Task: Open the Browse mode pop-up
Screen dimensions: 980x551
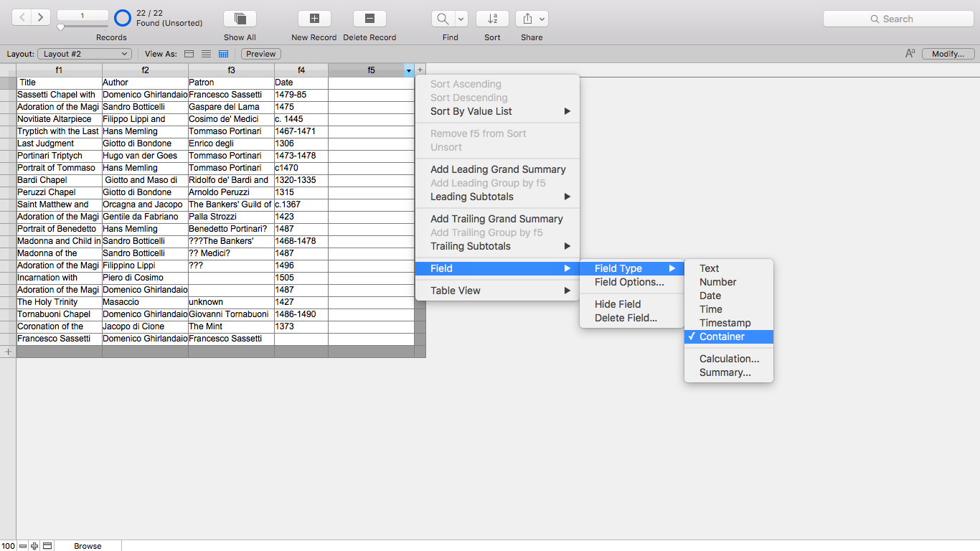Action: (88, 546)
